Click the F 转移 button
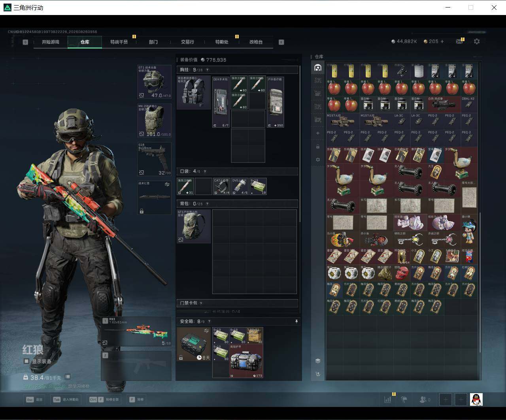This screenshot has width=506, height=420. [137, 399]
